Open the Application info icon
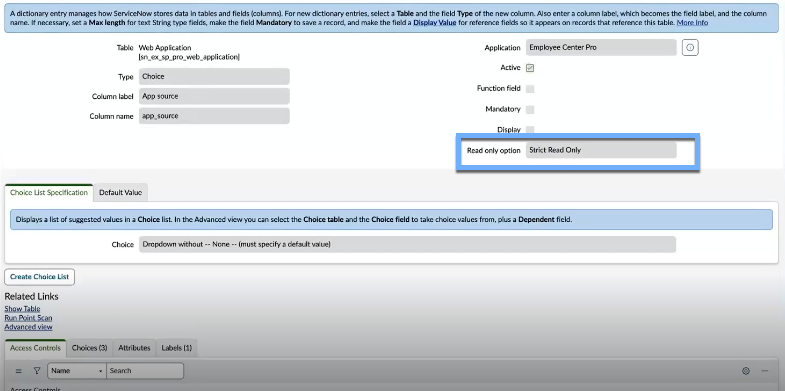This screenshot has height=391, width=785. click(x=690, y=48)
